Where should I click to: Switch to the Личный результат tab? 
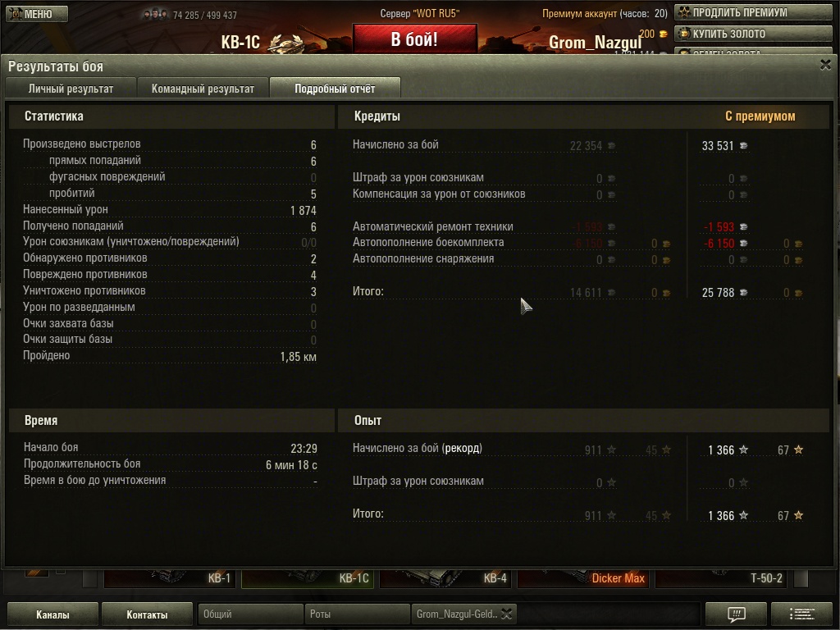tap(71, 89)
